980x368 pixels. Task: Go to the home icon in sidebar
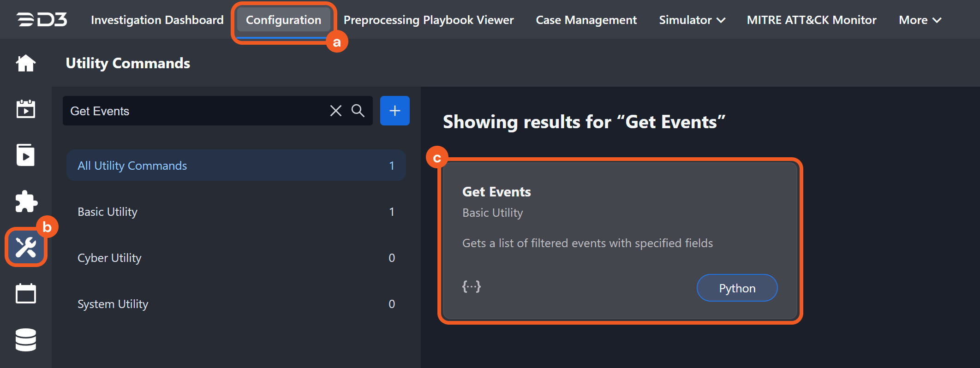pyautogui.click(x=26, y=63)
